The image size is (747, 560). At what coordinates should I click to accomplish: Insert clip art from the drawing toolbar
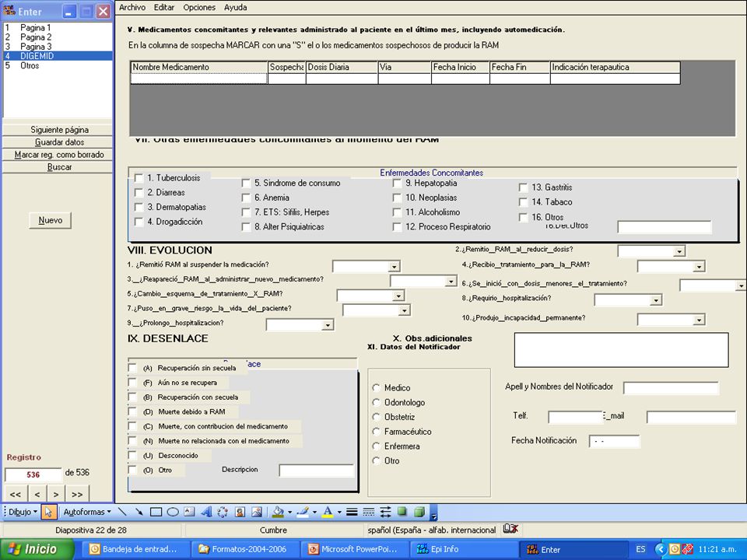pos(240,512)
